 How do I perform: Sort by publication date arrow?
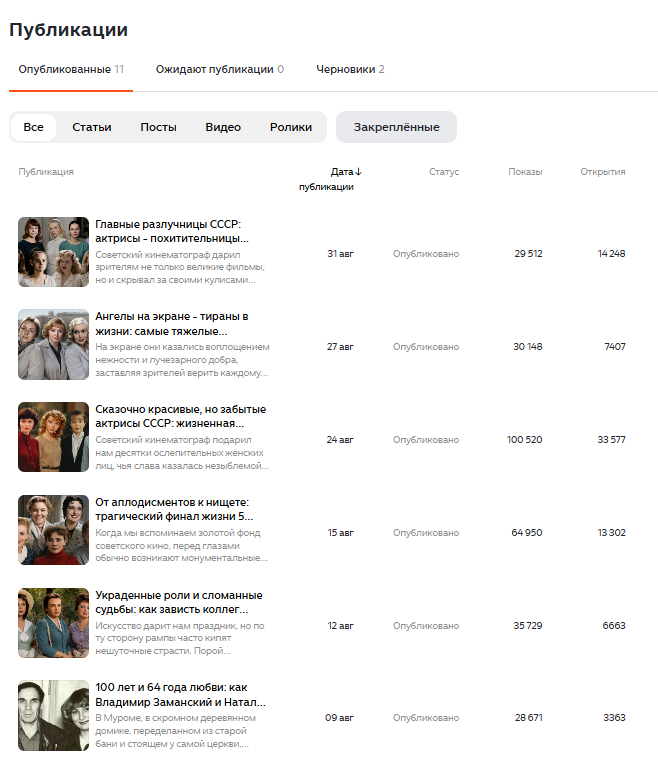click(358, 172)
